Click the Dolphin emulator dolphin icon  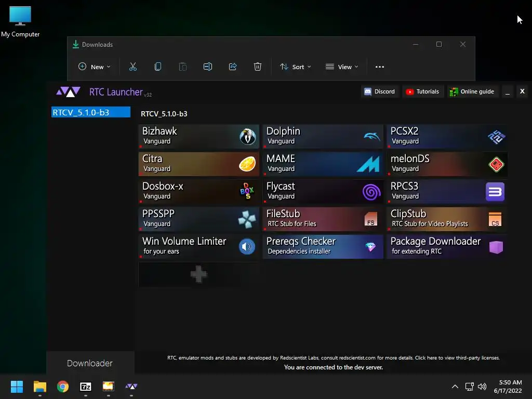click(x=372, y=137)
